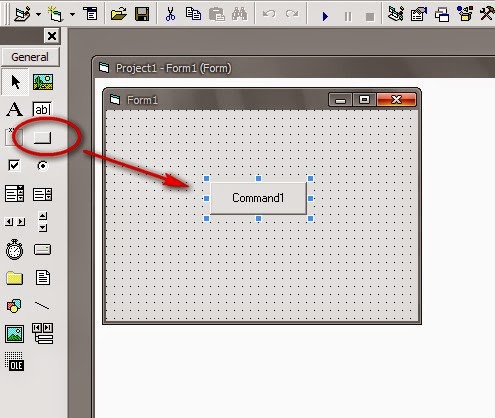Open the Add Form dropdown arrow
495x418 pixels.
point(72,14)
